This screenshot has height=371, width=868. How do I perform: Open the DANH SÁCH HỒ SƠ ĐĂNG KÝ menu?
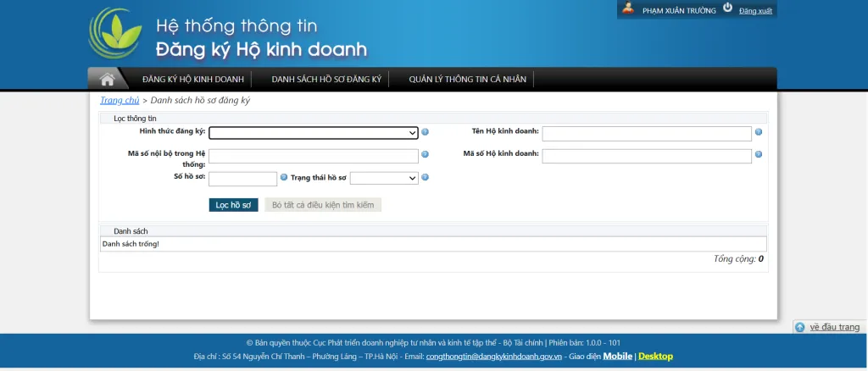(326, 79)
